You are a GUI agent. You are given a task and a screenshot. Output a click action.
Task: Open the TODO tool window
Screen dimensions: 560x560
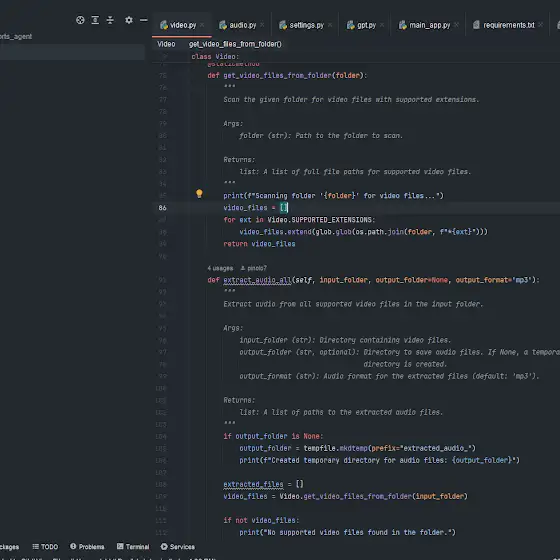point(45,547)
